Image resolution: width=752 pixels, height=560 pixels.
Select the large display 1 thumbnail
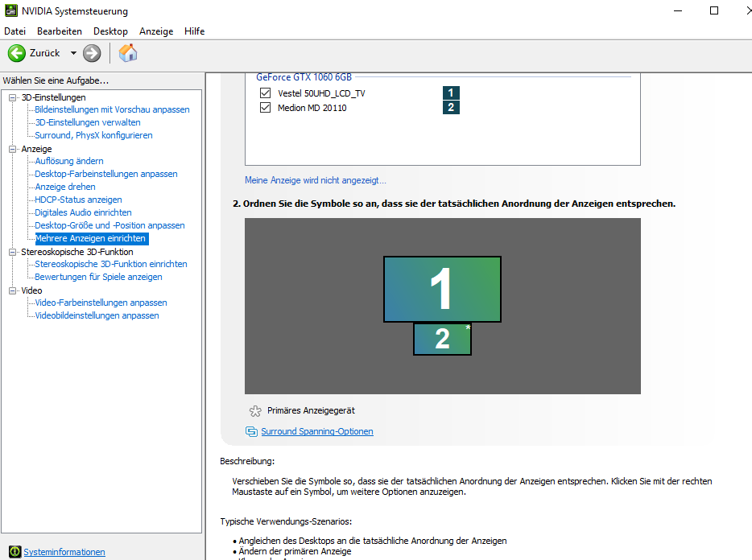point(442,289)
